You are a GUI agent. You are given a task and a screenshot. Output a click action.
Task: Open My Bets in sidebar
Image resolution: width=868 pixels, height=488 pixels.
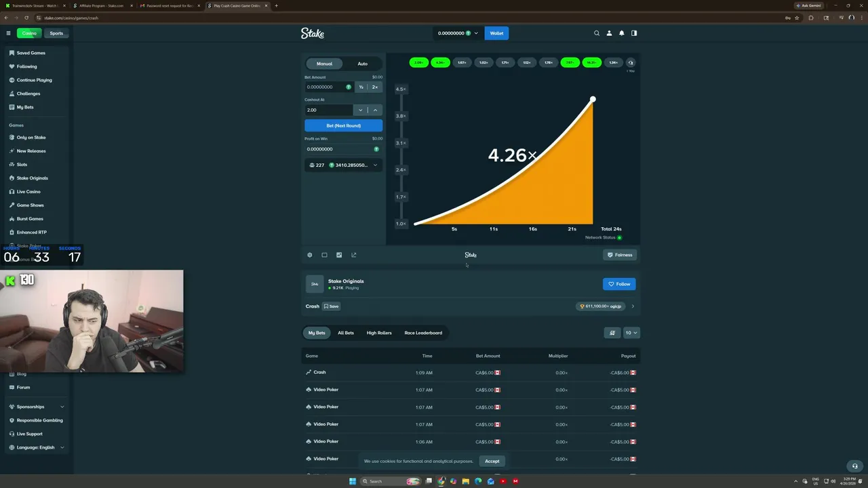coord(24,107)
